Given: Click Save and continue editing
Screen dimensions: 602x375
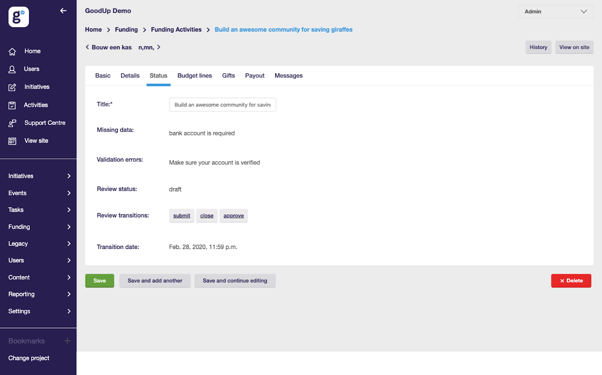Looking at the screenshot, I should pyautogui.click(x=235, y=281).
